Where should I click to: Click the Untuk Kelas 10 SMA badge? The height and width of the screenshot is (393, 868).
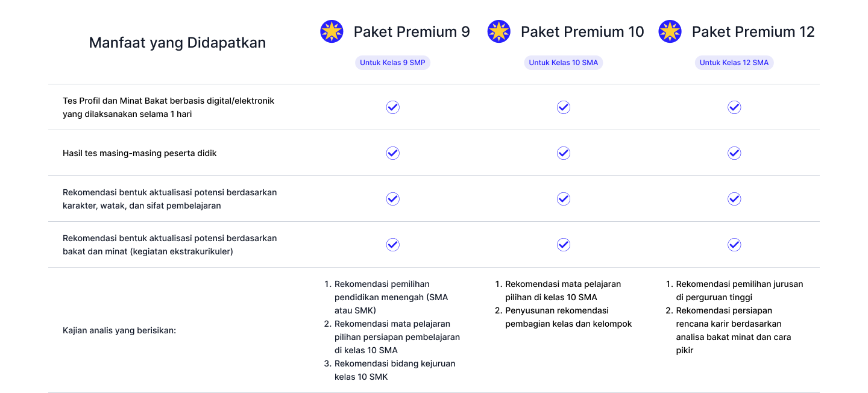[x=564, y=63]
